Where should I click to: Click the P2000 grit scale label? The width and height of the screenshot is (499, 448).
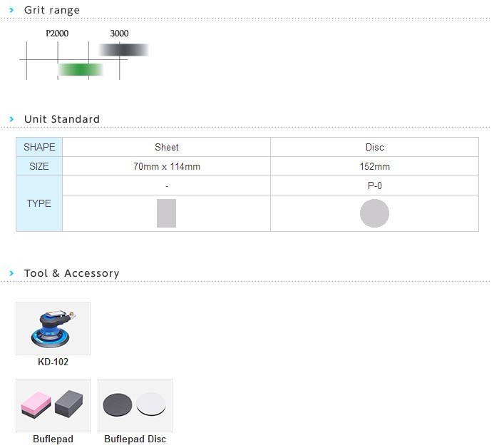tap(57, 34)
